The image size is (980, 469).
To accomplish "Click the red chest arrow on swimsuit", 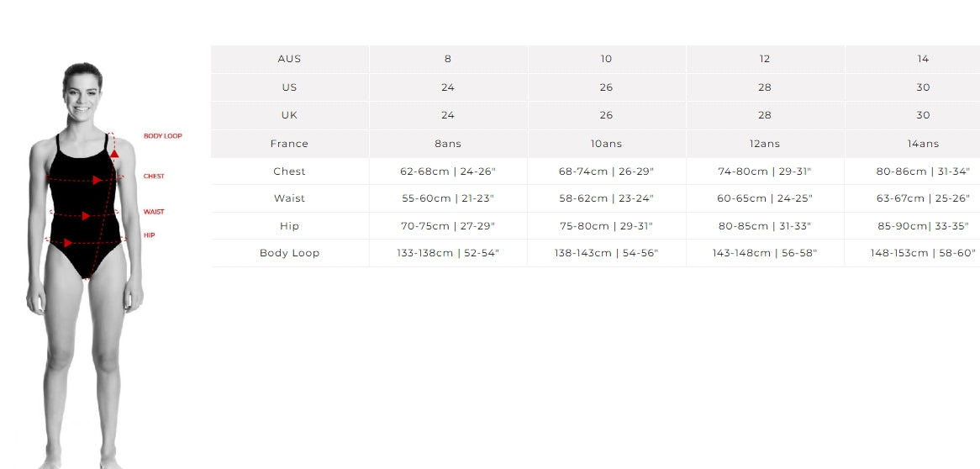I will tap(97, 180).
